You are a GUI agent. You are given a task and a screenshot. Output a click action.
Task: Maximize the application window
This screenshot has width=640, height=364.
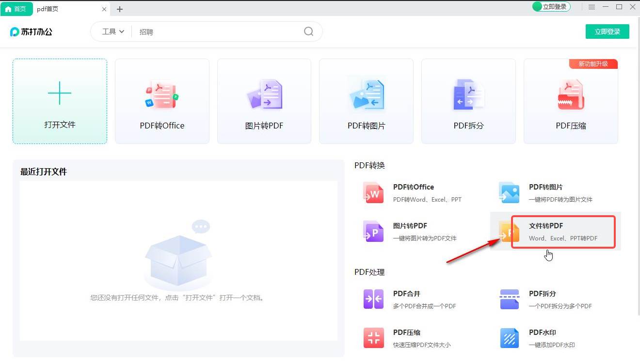619,7
